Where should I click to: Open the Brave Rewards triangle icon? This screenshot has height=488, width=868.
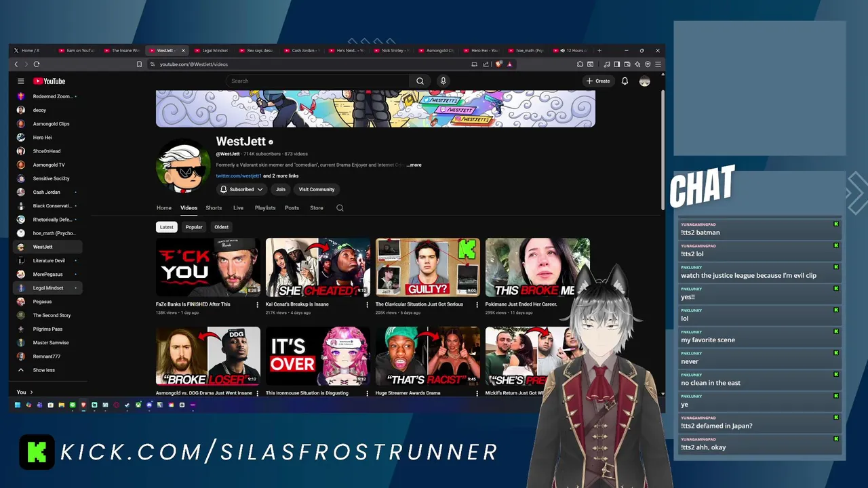pyautogui.click(x=509, y=64)
